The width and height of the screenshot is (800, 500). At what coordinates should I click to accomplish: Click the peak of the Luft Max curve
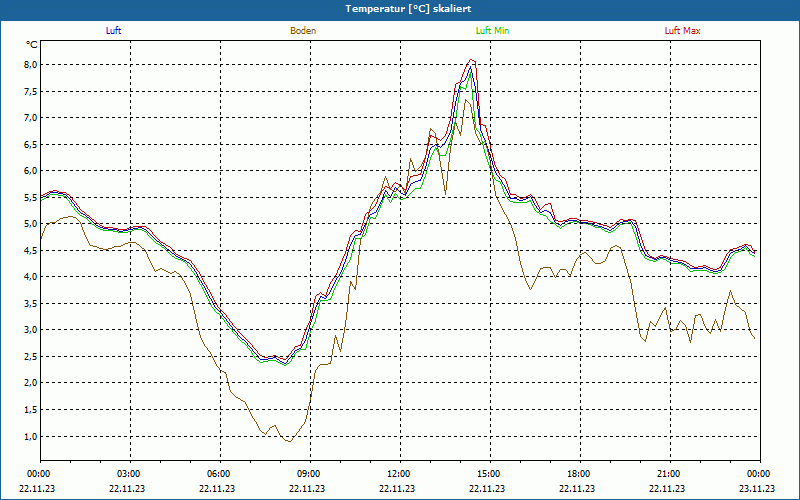(x=471, y=60)
